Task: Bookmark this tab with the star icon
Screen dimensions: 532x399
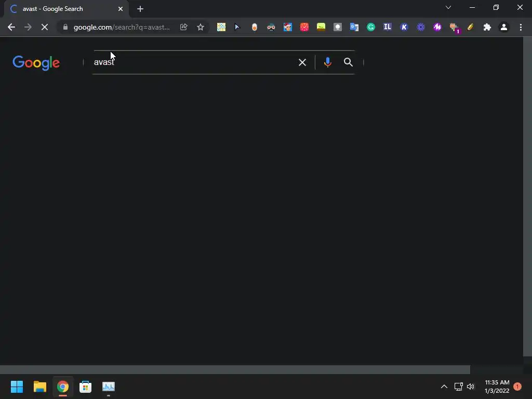Action: (x=201, y=27)
